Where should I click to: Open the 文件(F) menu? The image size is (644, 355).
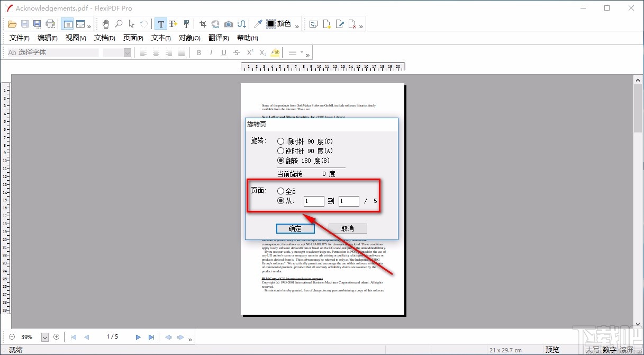tap(20, 38)
